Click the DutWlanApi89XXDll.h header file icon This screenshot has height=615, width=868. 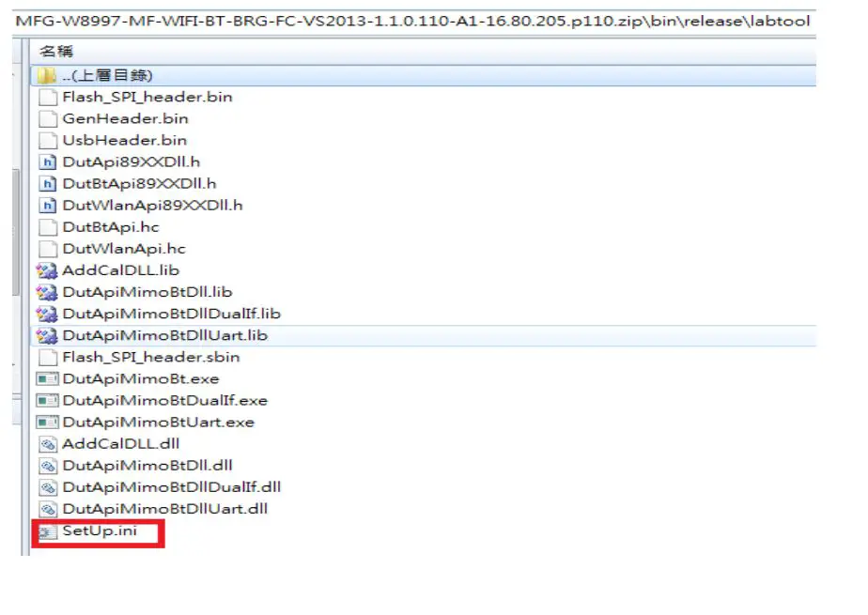[x=48, y=206]
